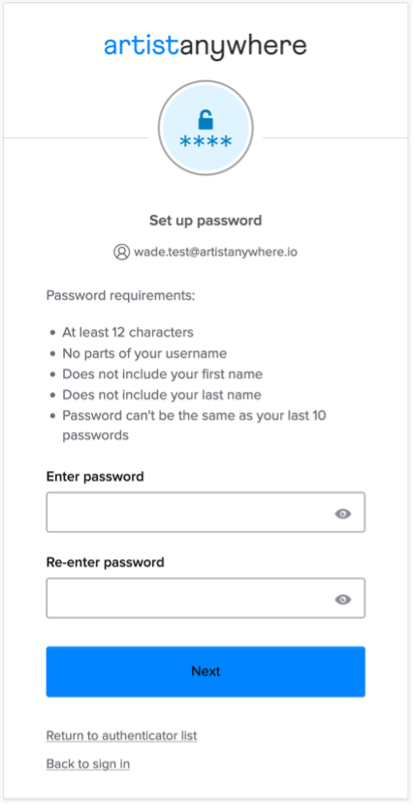
Task: Click the user avatar icon beside email
Action: click(121, 252)
